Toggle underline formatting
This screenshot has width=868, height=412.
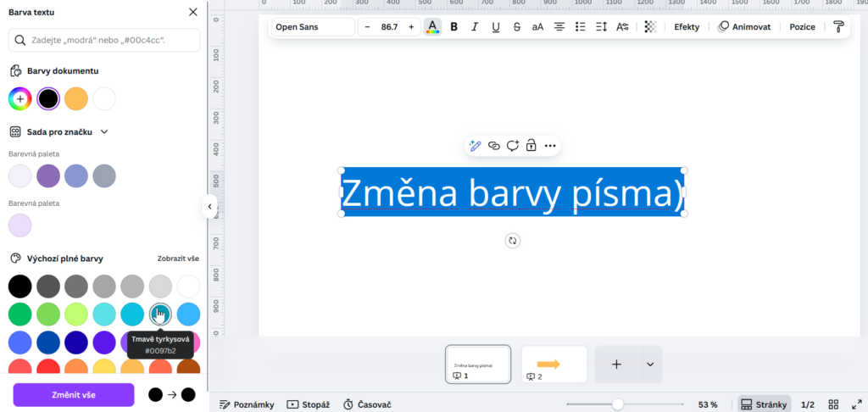[496, 27]
